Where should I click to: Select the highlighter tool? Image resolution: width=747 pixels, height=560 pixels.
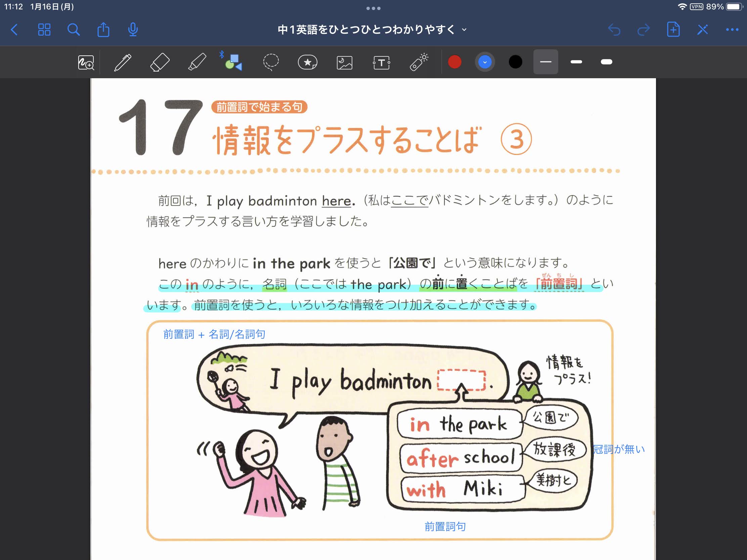(196, 62)
